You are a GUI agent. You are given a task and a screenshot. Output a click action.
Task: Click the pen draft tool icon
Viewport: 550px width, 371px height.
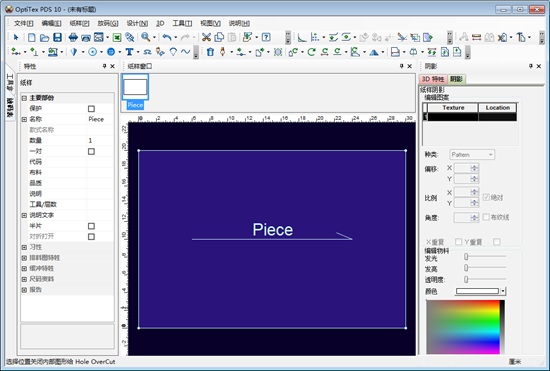click(222, 52)
